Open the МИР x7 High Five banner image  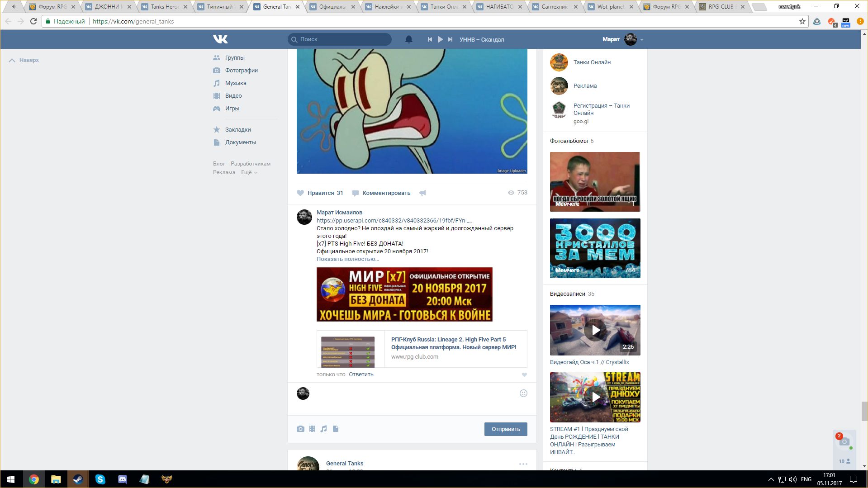click(x=404, y=294)
